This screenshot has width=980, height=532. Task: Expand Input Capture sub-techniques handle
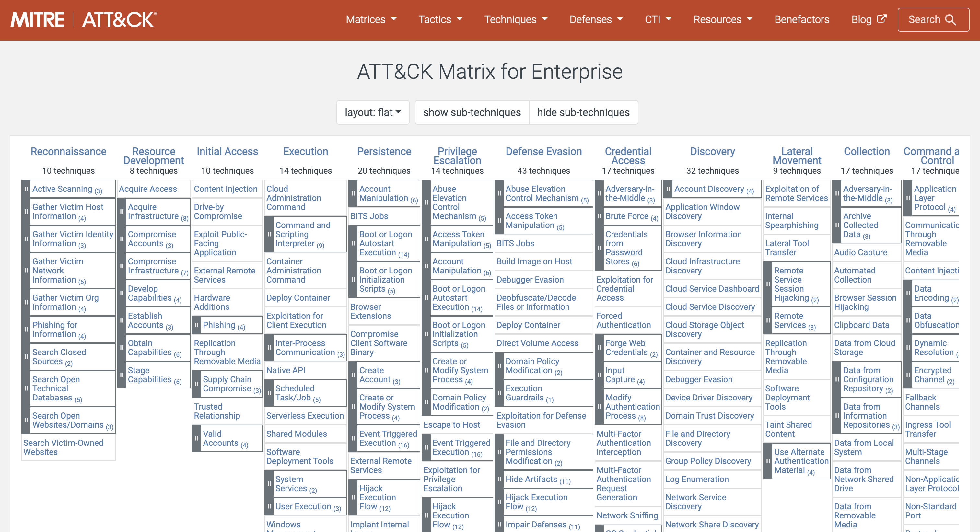(599, 375)
